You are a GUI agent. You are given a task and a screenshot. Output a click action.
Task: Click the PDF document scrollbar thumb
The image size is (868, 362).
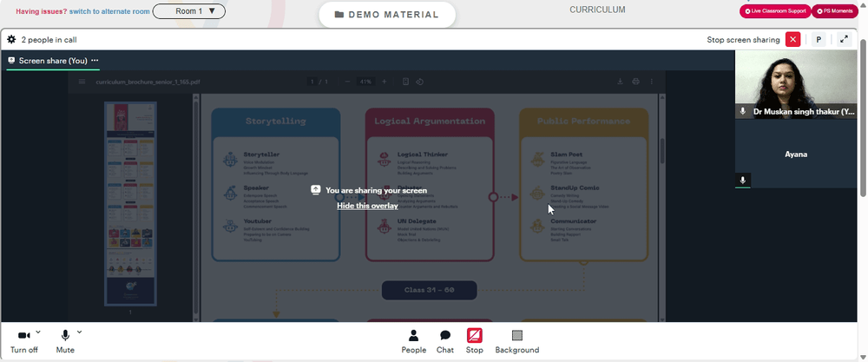tap(661, 150)
